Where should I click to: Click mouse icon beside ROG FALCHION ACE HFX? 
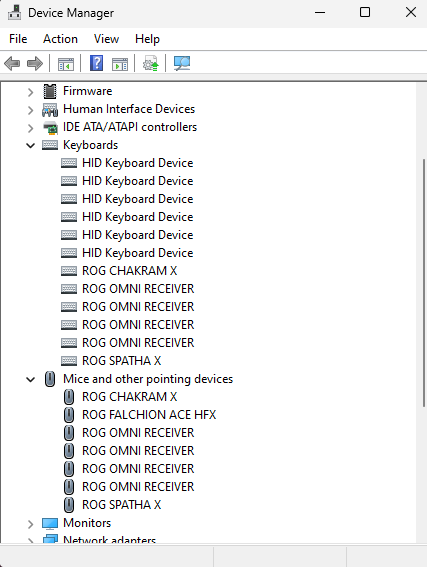click(x=69, y=415)
